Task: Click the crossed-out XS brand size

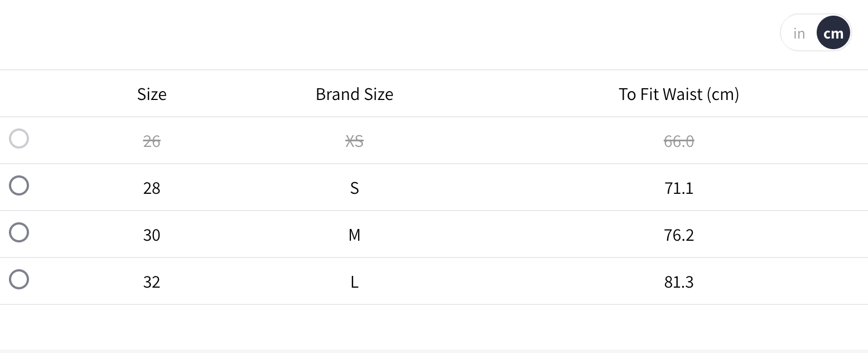Action: click(354, 141)
